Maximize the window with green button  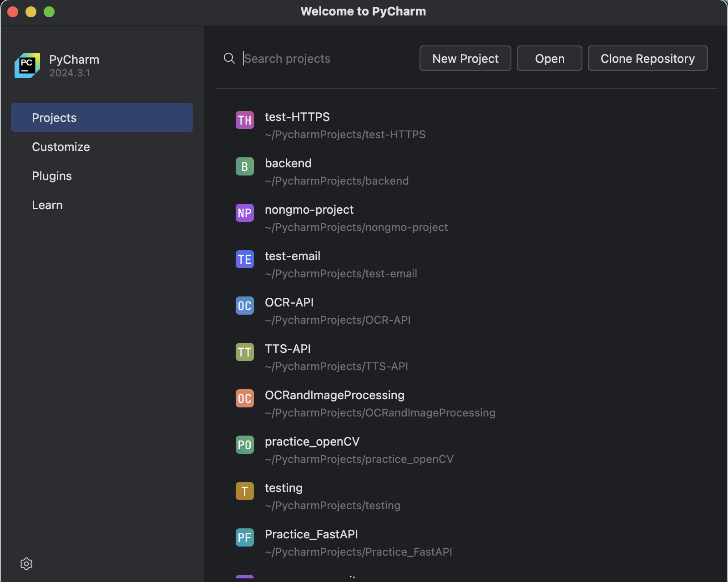tap(49, 12)
